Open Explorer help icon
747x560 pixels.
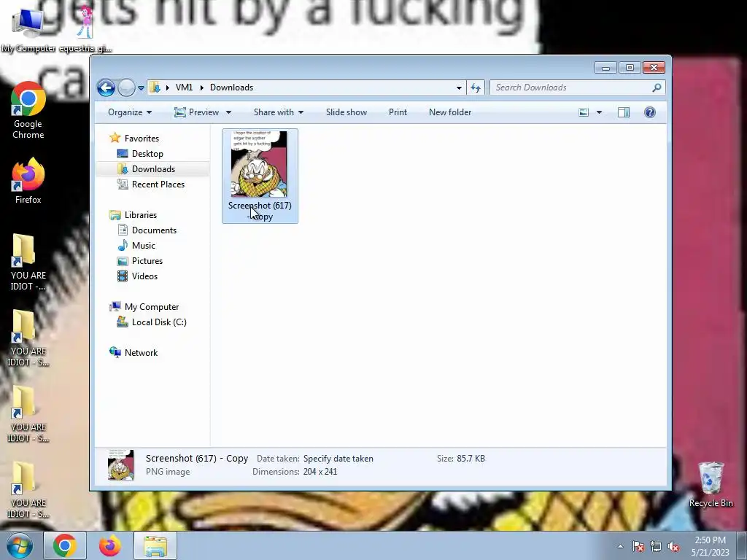[650, 112]
